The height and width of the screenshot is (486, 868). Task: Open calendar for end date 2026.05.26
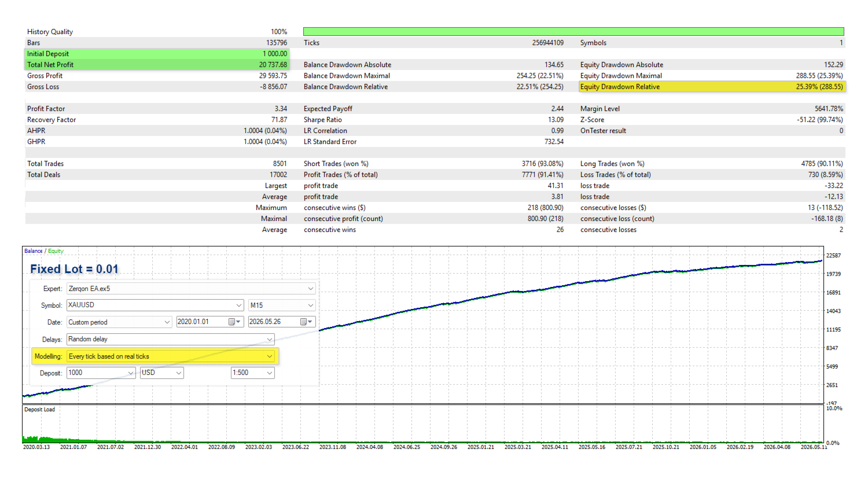point(307,322)
